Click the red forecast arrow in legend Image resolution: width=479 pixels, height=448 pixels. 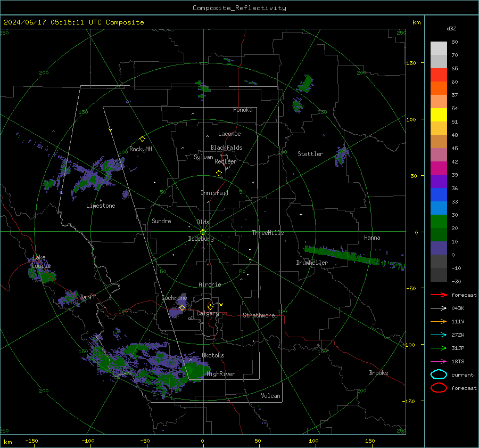[439, 295]
